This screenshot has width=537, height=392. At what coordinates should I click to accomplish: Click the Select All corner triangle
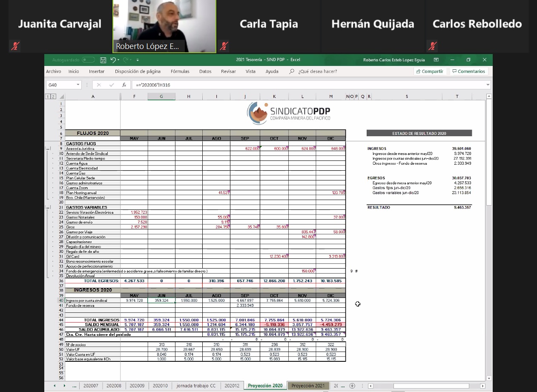coord(62,97)
